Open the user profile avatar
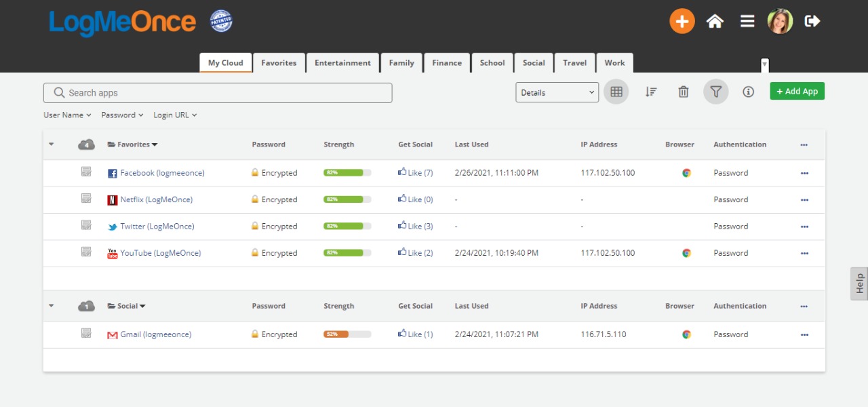The height and width of the screenshot is (407, 868). [780, 21]
